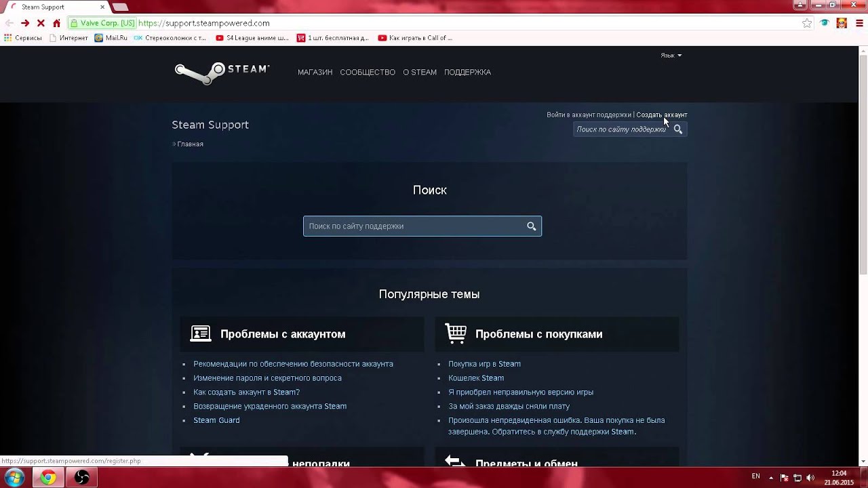Screen dimensions: 868x488
Task: Click the shopping cart icon beside Проблемы с покупками
Action: 456,333
